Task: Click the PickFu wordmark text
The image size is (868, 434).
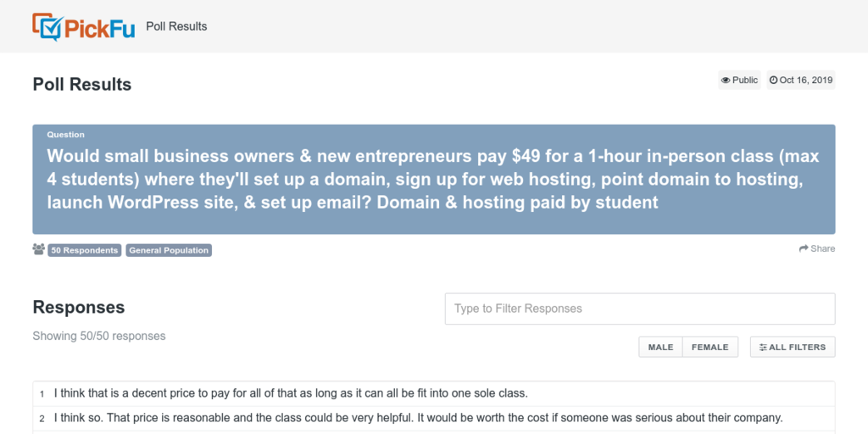Action: point(100,27)
